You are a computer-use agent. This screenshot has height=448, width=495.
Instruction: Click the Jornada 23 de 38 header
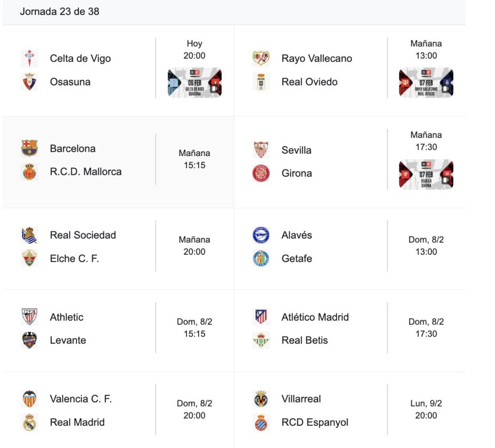(x=59, y=12)
